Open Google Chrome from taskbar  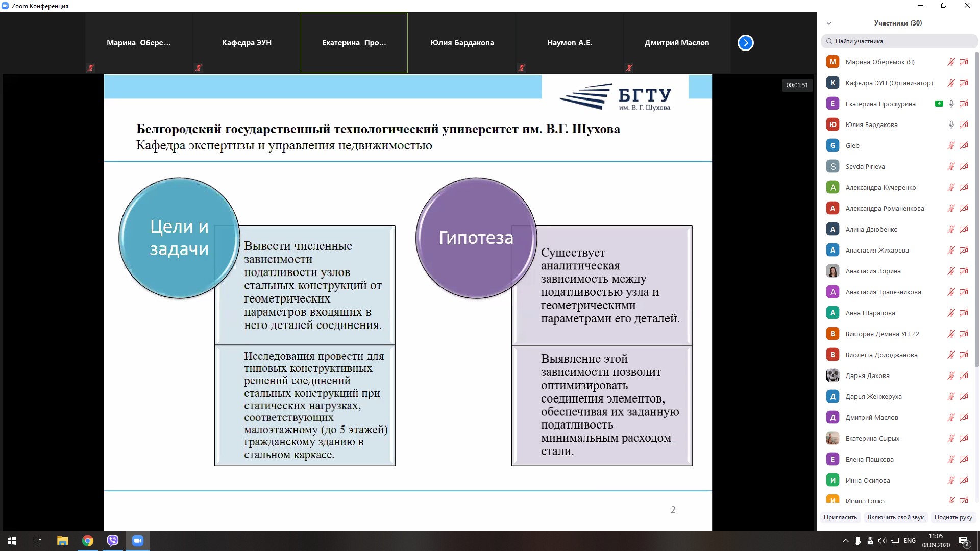[88, 541]
